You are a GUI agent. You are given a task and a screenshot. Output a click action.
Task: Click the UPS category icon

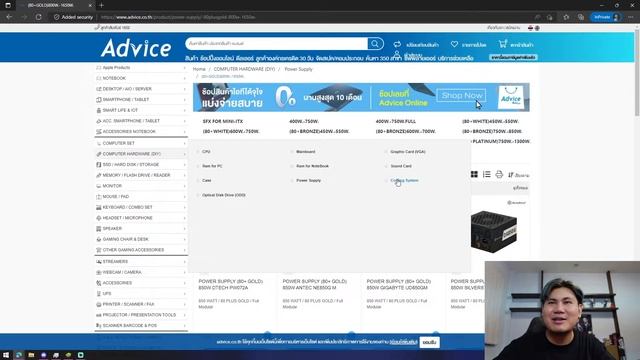[98, 293]
